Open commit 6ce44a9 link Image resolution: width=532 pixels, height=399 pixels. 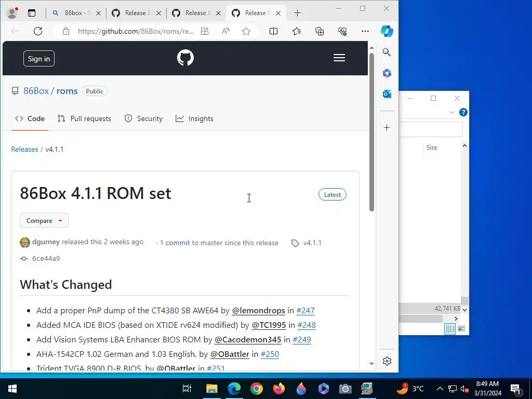(x=46, y=259)
